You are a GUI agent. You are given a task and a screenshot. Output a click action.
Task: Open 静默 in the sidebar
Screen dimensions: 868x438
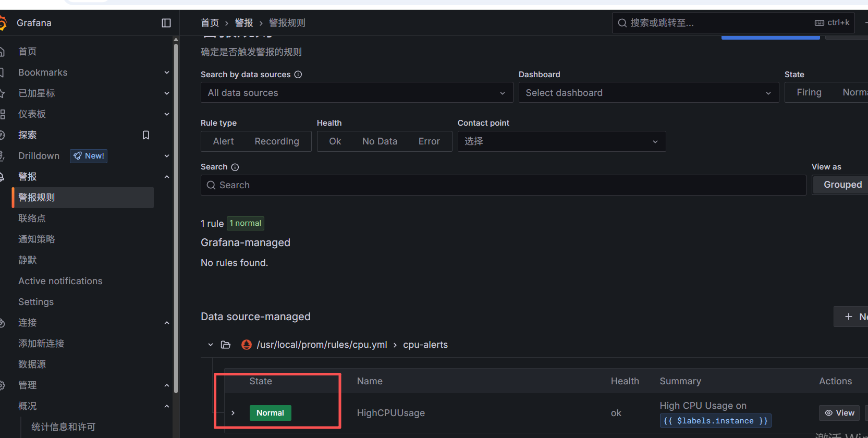pos(28,260)
